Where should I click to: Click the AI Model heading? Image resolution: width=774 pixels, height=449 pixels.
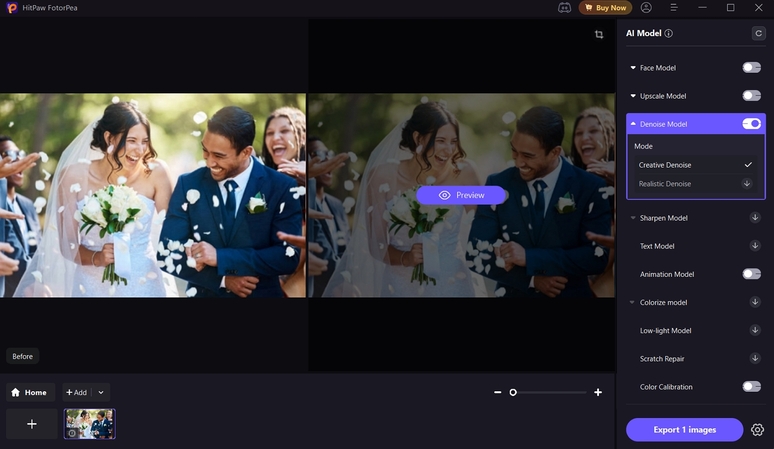[644, 34]
